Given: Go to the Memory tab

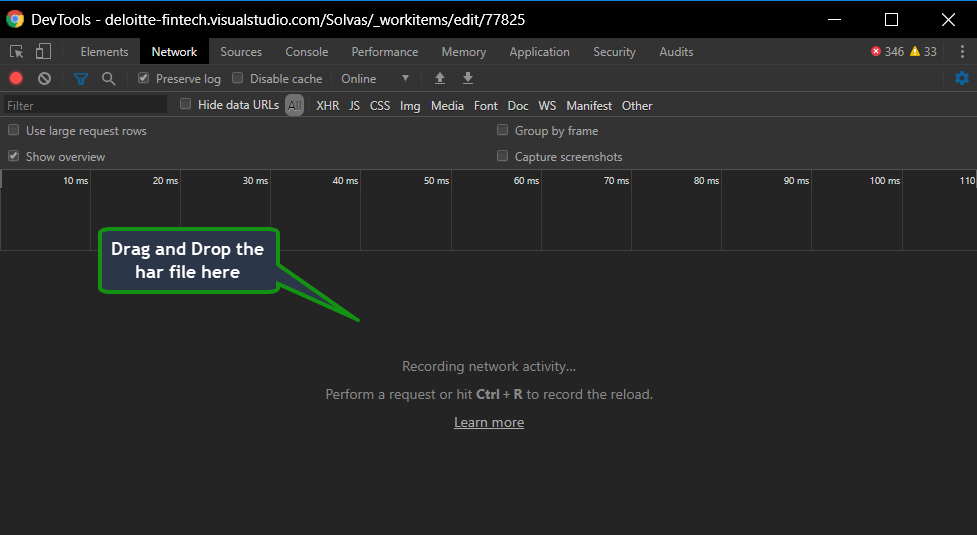Looking at the screenshot, I should pos(464,52).
